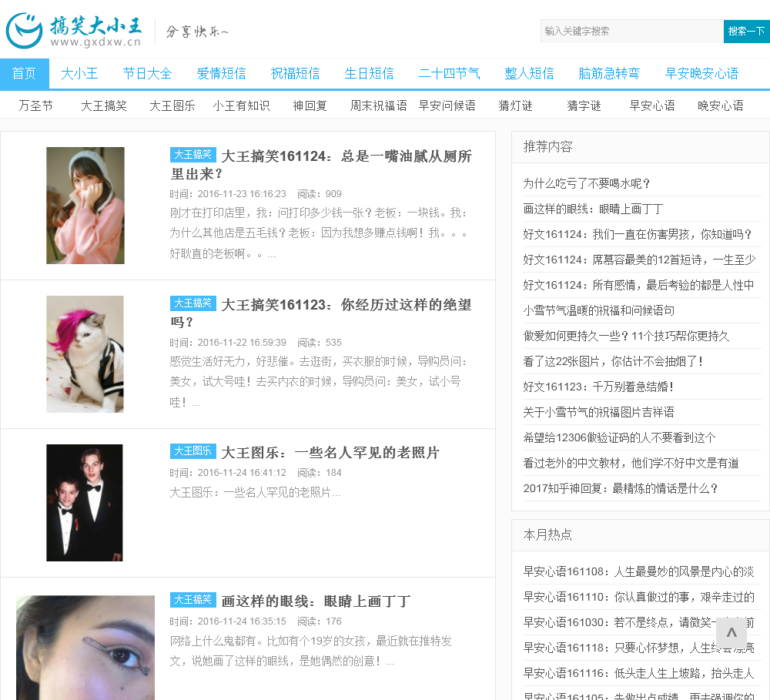Open 大王搞笑 in the sub-navigation
Viewport: 770px width, 700px height.
(104, 106)
